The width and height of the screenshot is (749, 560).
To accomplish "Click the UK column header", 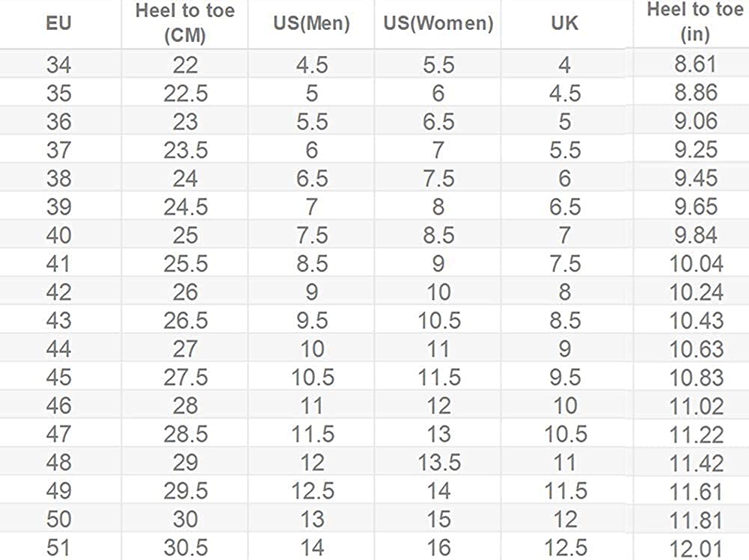I will click(x=565, y=23).
